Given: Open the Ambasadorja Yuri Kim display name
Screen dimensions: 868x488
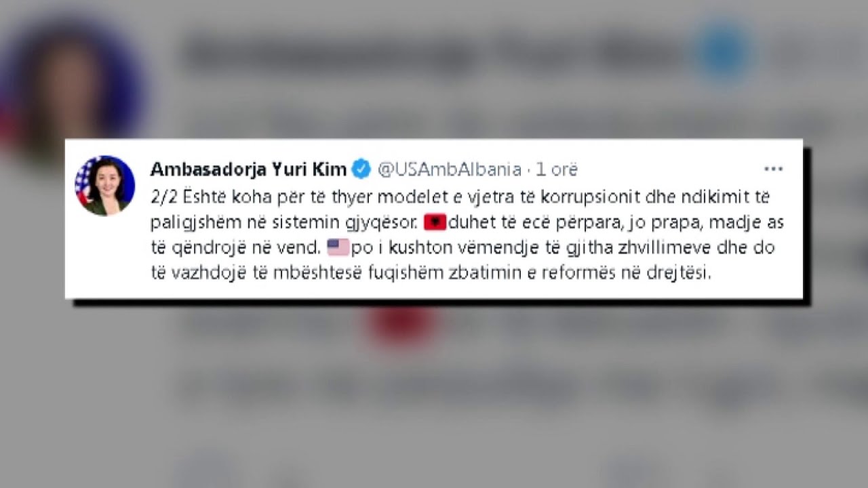Looking at the screenshot, I should click(249, 169).
